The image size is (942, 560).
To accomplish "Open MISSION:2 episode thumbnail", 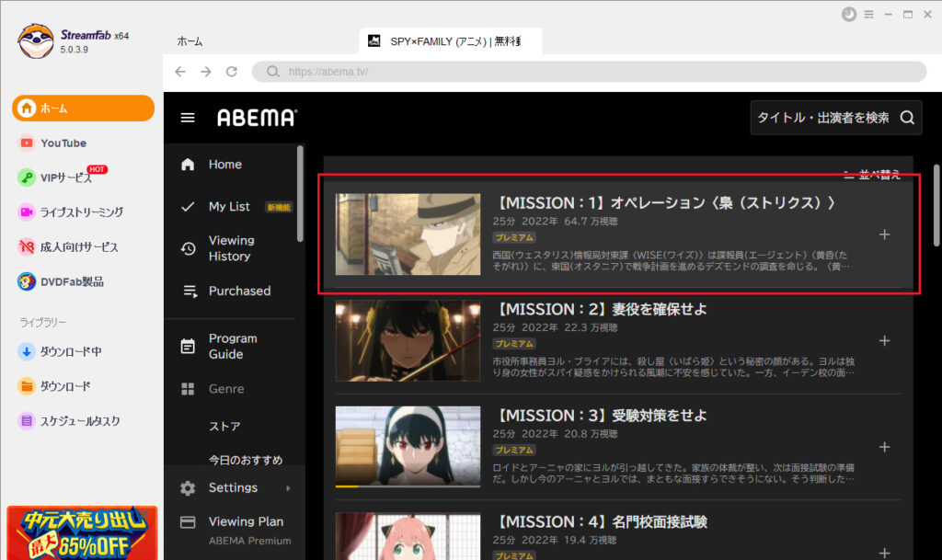I will click(x=408, y=340).
